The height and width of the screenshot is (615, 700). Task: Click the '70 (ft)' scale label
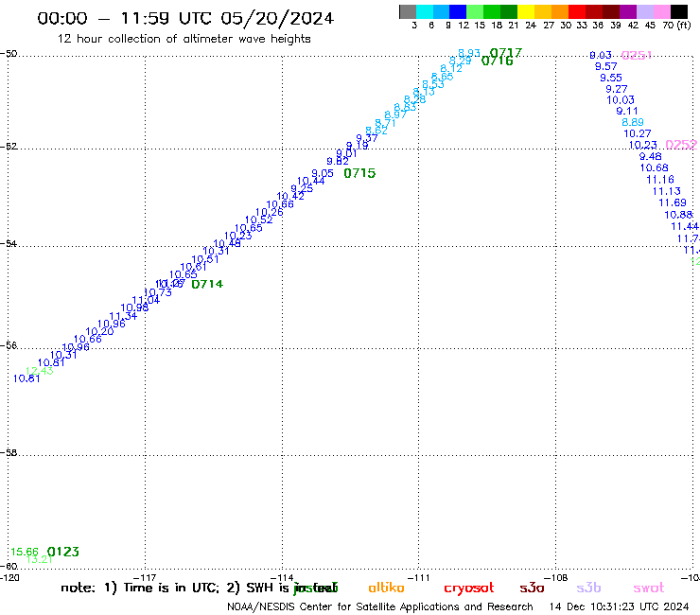676,26
